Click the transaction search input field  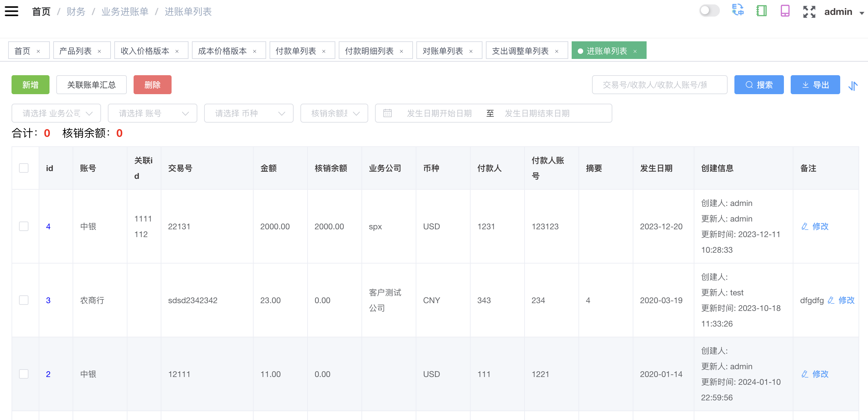(659, 85)
